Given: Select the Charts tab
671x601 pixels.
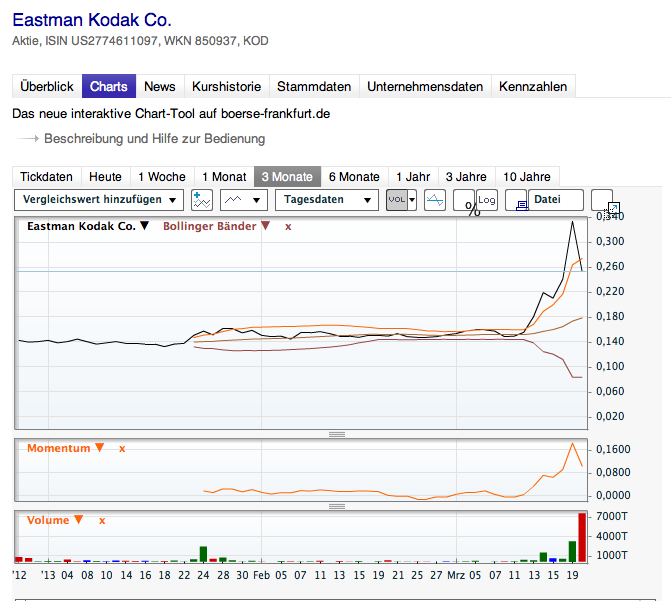Looking at the screenshot, I should click(109, 86).
